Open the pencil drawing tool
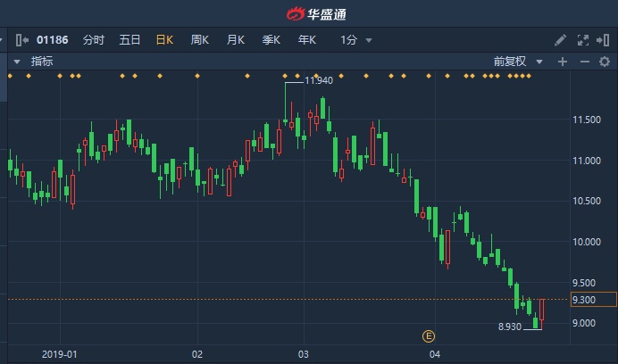The height and width of the screenshot is (364, 618). point(560,40)
